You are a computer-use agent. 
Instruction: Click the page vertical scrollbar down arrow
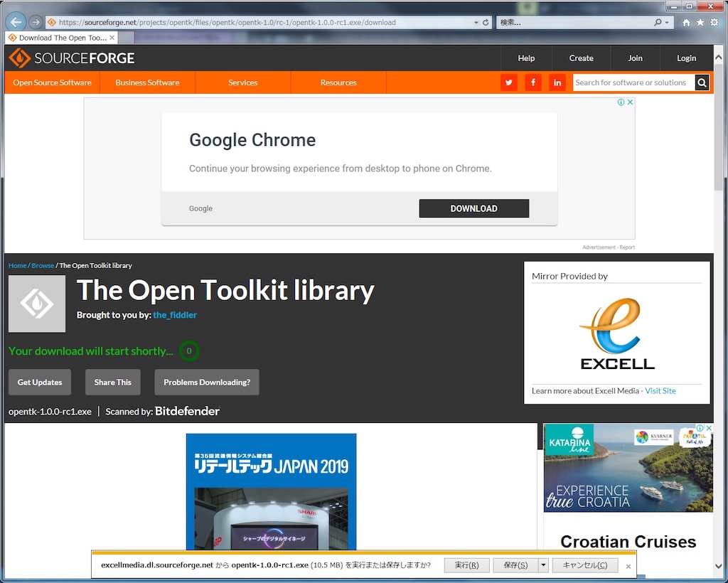click(719, 566)
